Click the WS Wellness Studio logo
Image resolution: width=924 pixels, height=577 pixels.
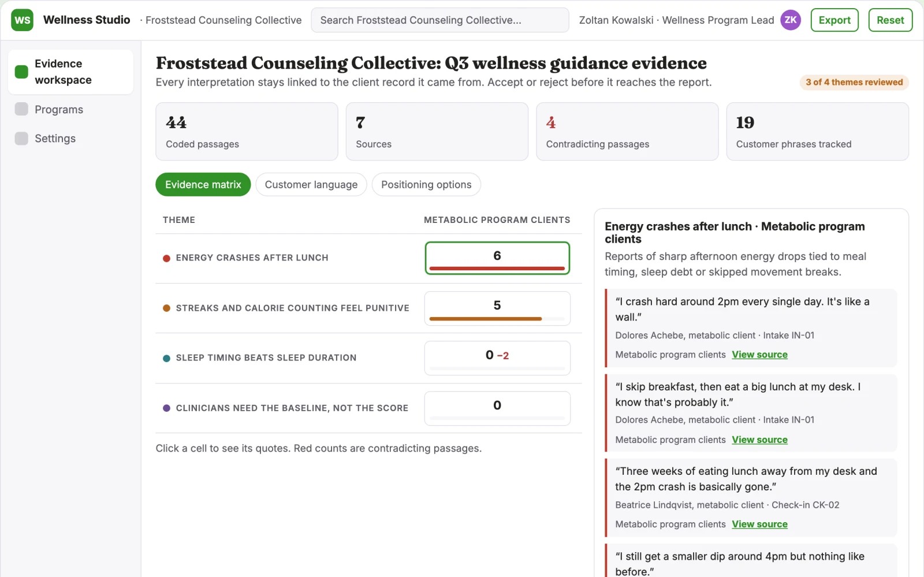point(22,20)
